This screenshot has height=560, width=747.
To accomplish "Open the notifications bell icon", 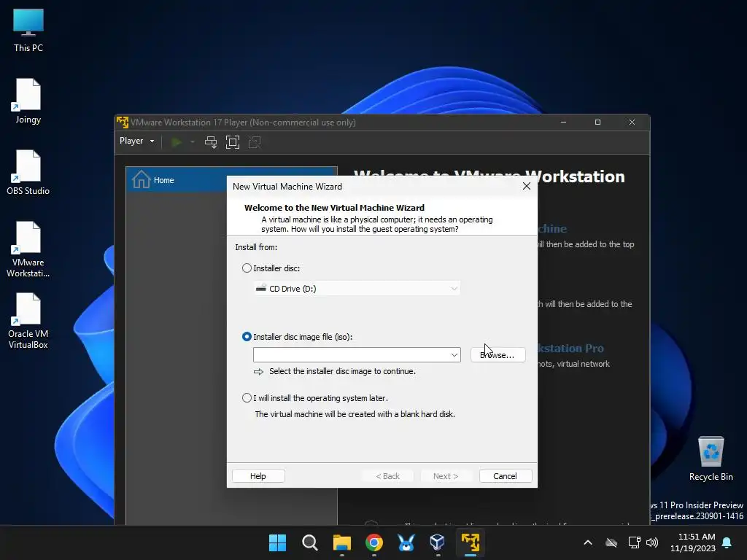I will tap(727, 542).
